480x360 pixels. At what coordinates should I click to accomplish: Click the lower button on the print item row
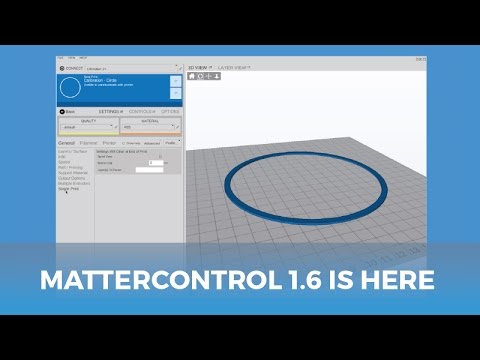176,93
